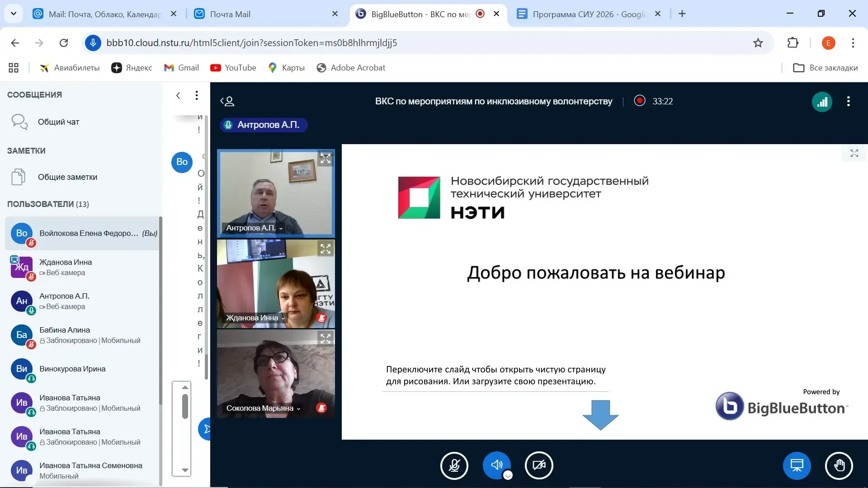Select user Винокурова Ирина in list
Screen dimensions: 868x488
[x=72, y=369]
